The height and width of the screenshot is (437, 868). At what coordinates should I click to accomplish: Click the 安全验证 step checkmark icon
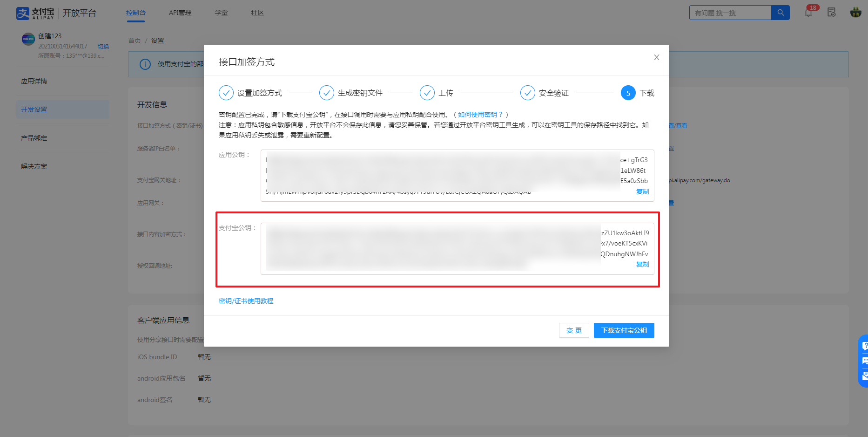point(528,93)
